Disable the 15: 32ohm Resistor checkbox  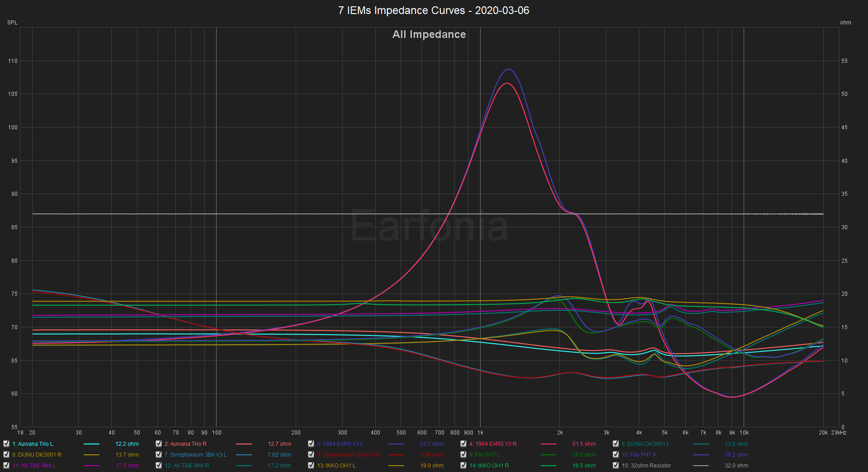[616, 465]
